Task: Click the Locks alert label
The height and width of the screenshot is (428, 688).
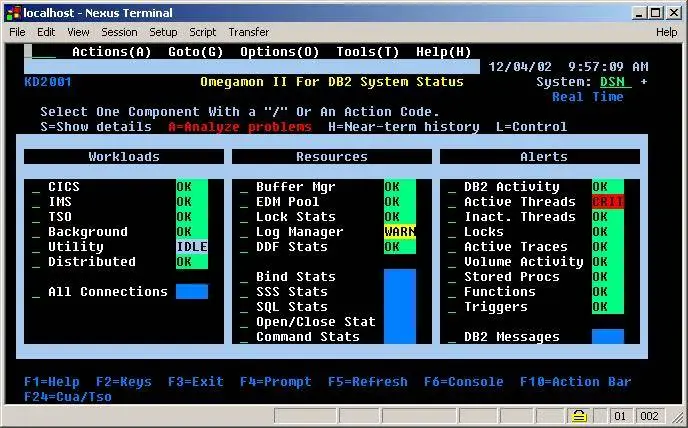Action: tap(484, 232)
